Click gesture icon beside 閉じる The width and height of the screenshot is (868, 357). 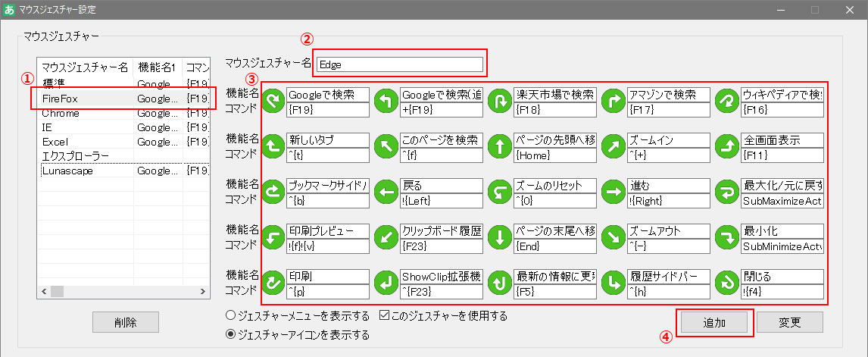[727, 283]
